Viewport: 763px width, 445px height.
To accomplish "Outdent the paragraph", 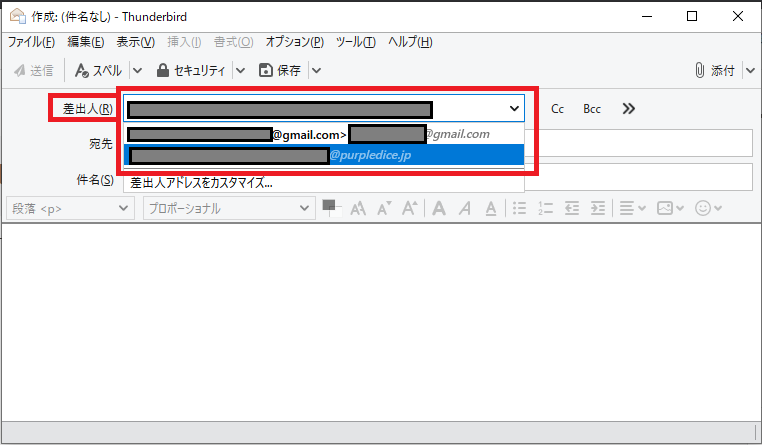I will (x=572, y=208).
